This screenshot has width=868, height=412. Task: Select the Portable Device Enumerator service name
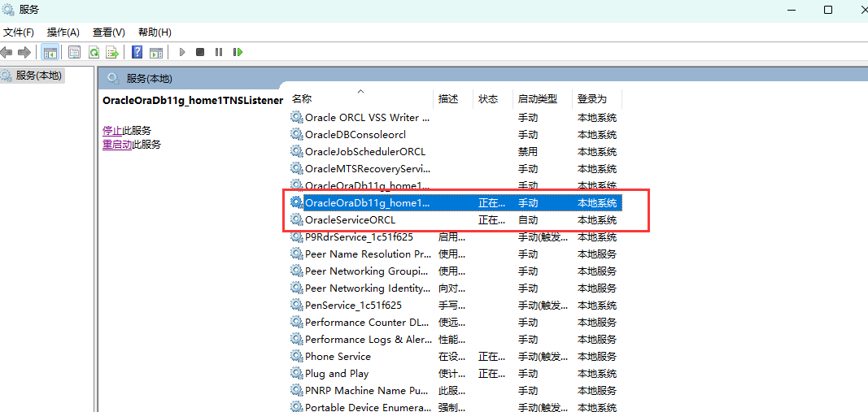368,407
